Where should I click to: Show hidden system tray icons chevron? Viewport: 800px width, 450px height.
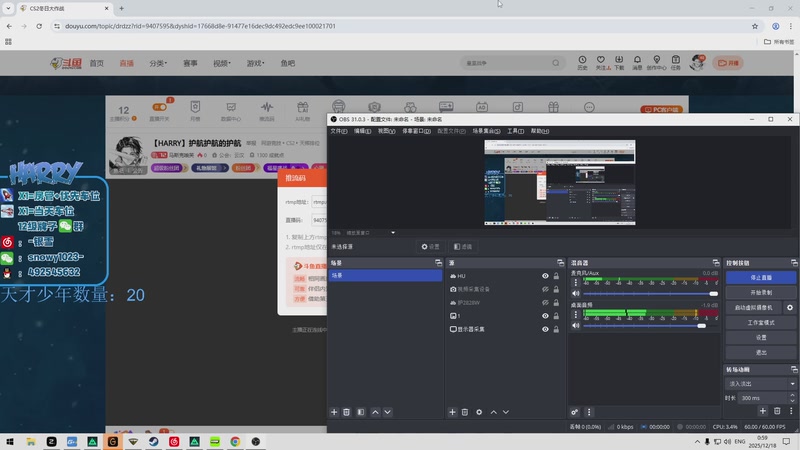click(697, 441)
